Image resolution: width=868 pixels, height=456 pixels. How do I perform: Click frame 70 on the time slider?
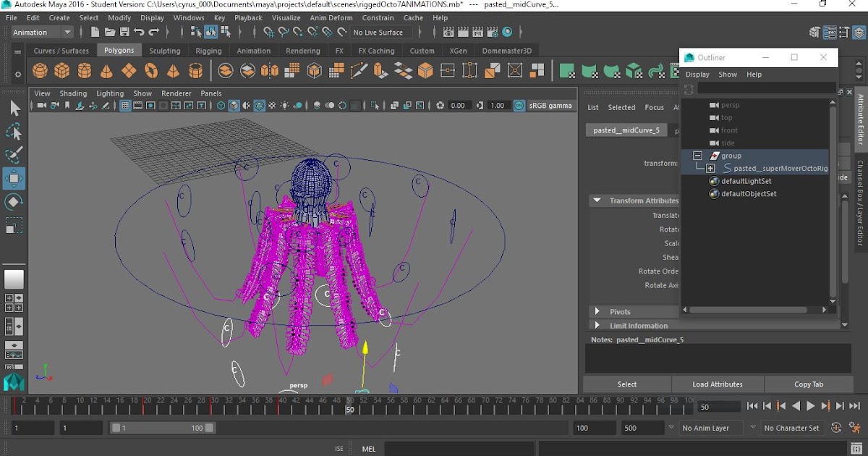(x=485, y=407)
